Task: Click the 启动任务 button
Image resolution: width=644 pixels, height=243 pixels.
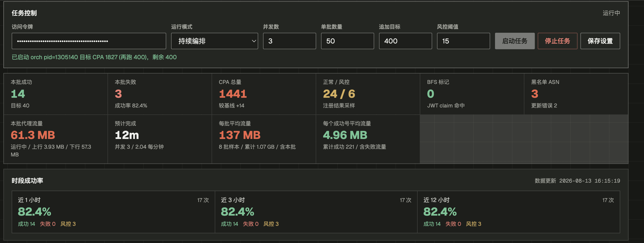Action: [x=514, y=41]
